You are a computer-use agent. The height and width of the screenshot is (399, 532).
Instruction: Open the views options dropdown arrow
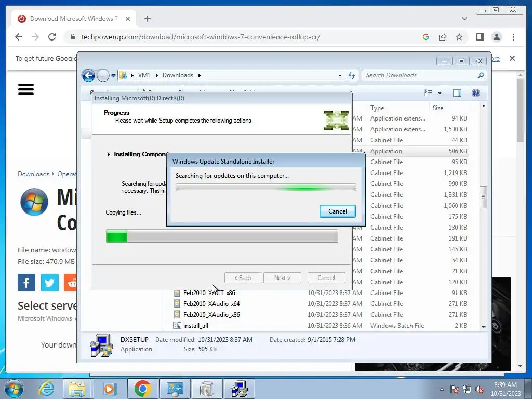coord(440,93)
